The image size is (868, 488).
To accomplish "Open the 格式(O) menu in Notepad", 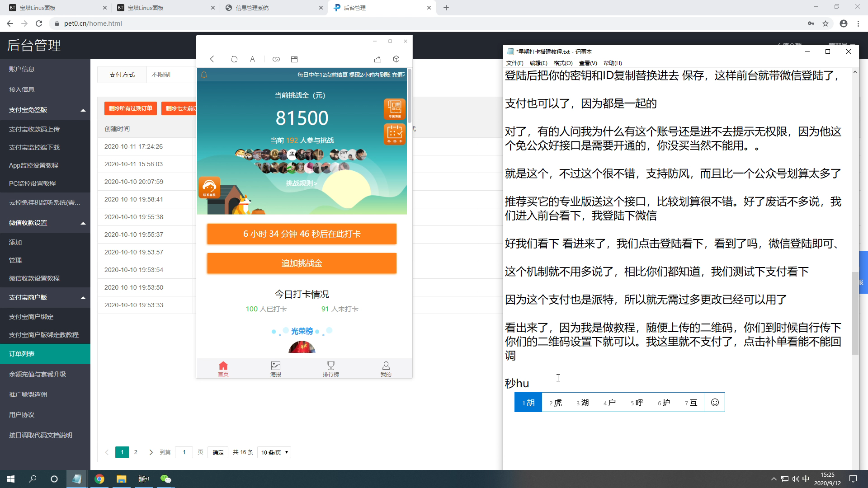I will pos(563,63).
